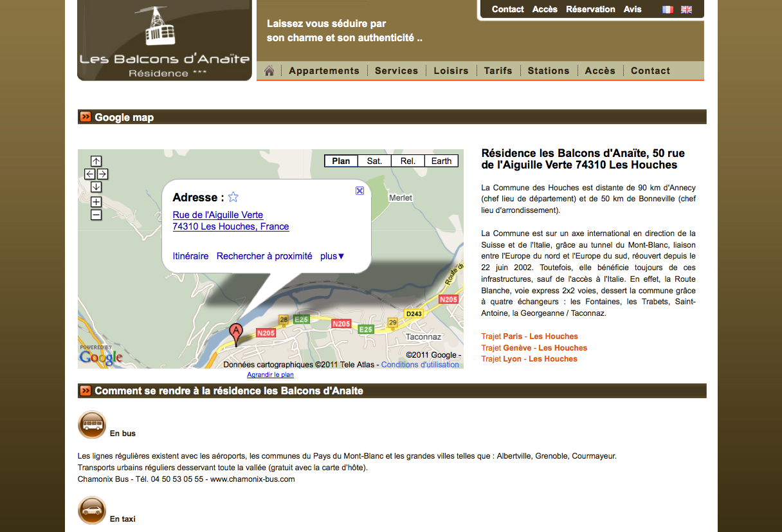Switch site language via French flag
This screenshot has width=782, height=532.
[x=668, y=10]
